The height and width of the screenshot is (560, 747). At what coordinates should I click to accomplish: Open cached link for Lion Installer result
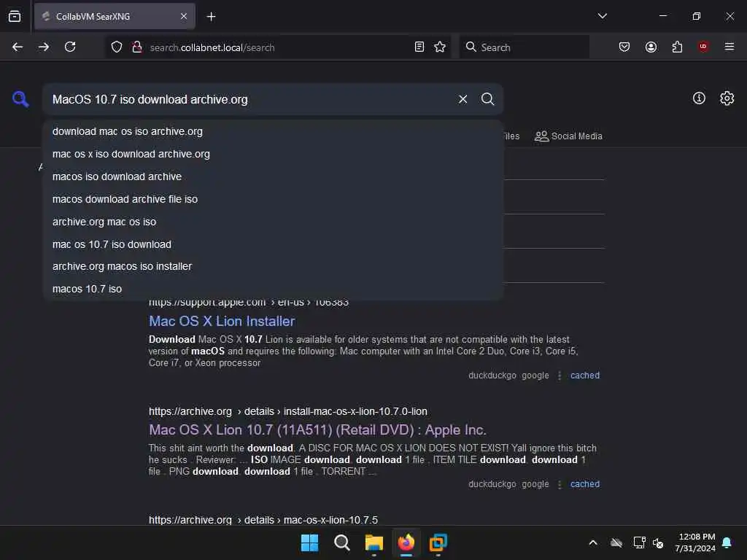click(585, 376)
